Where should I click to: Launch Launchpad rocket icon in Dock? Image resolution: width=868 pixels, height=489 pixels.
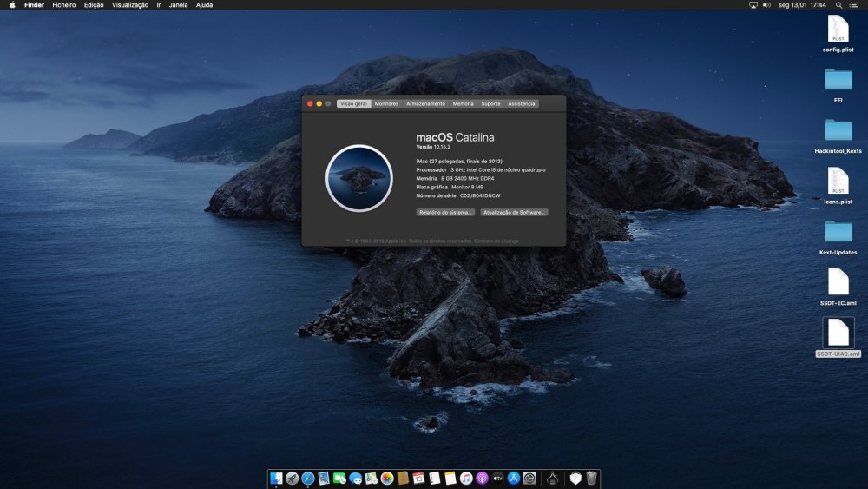click(x=292, y=478)
